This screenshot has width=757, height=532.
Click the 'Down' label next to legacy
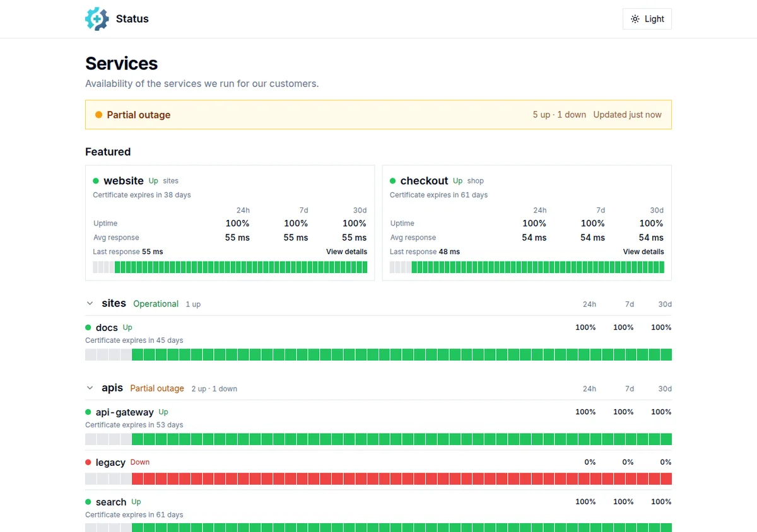[x=140, y=462]
